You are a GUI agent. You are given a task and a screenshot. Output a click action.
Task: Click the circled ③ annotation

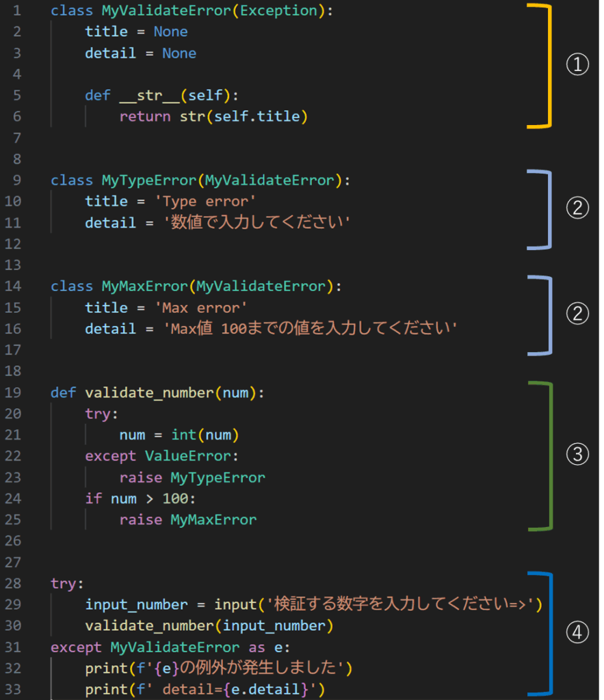click(577, 455)
